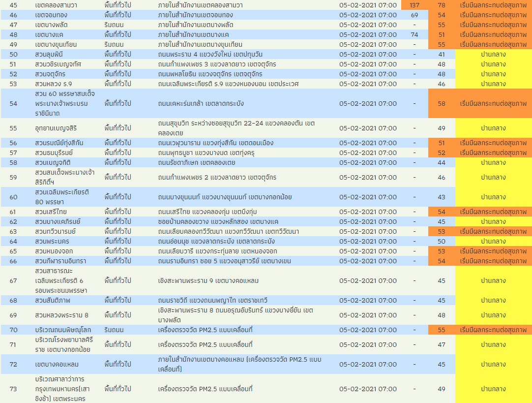
Task: Click value "50" in สวนพระนคร row
Action: pyautogui.click(x=442, y=242)
